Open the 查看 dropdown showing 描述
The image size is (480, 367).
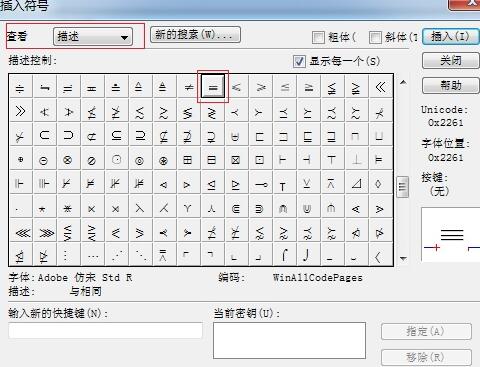(93, 36)
